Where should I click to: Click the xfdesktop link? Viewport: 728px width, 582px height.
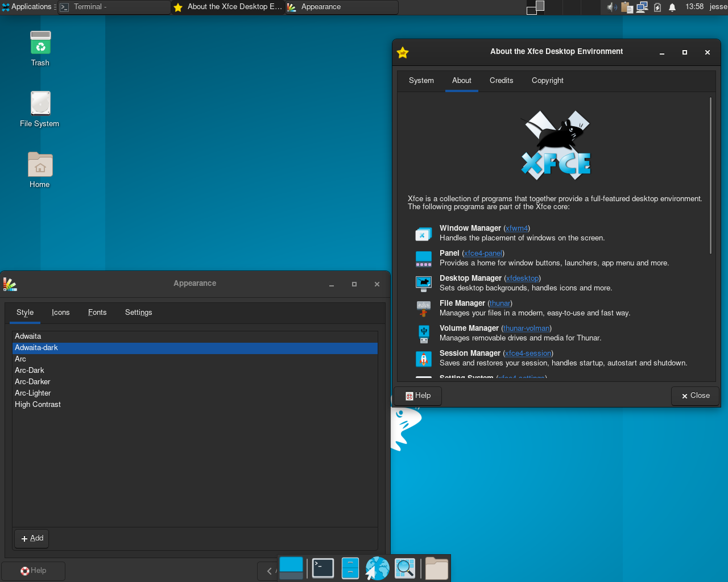point(523,278)
